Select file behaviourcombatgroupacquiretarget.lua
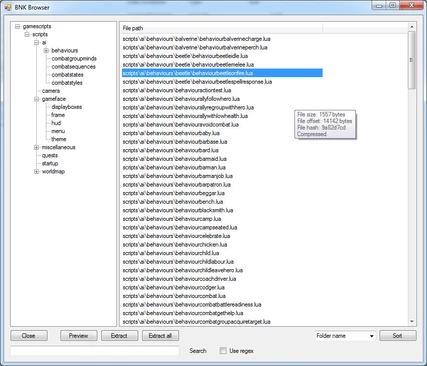 point(197,322)
